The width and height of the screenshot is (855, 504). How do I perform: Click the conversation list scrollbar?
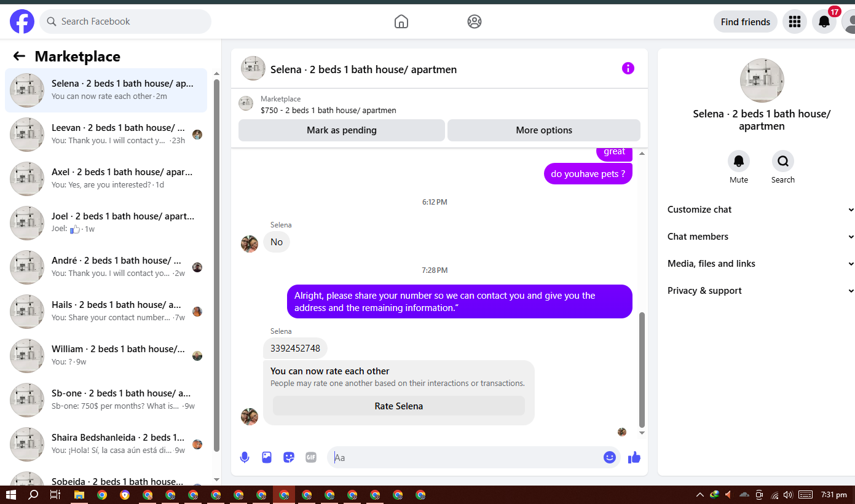(x=216, y=264)
